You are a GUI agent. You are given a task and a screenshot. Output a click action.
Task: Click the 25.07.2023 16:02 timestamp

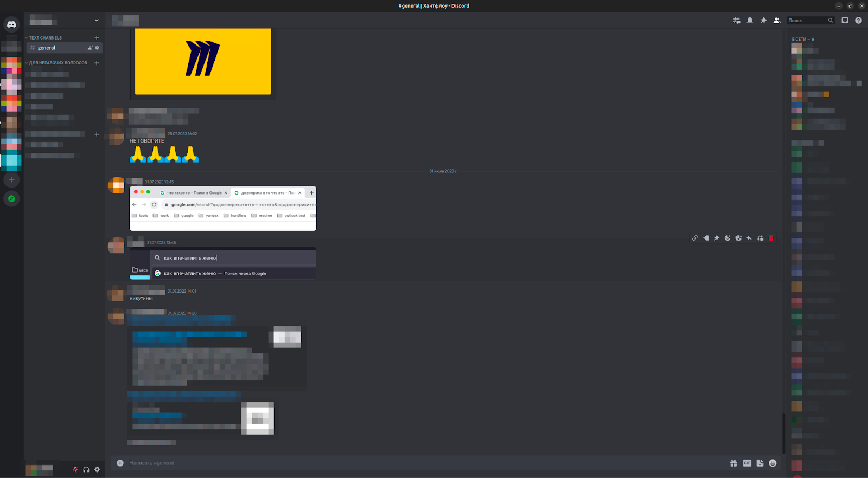click(182, 134)
